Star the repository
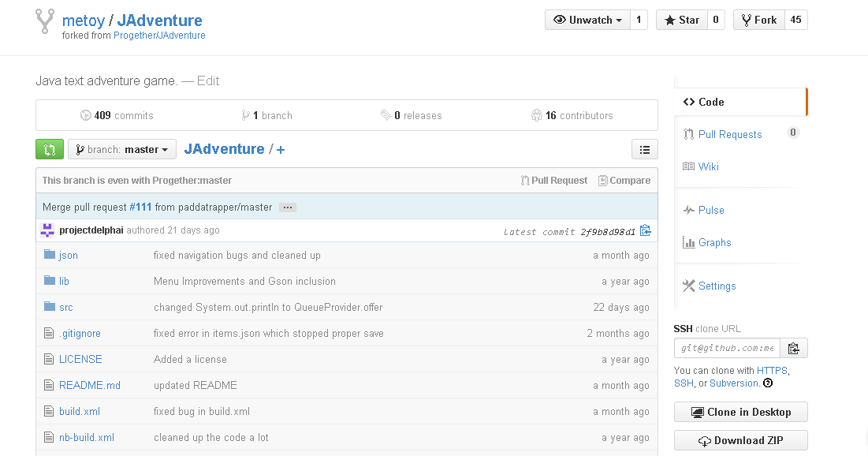Viewport: 868px width, 456px height. 682,20
